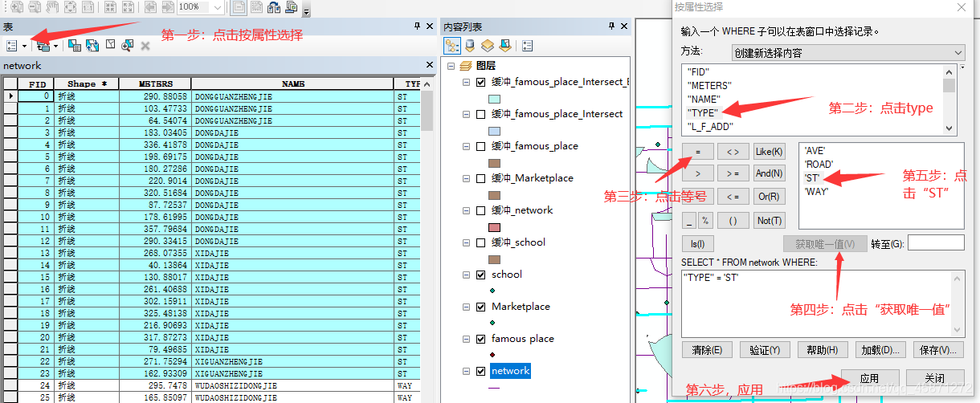This screenshot has width=980, height=403.
Task: Open the 100% zoom percentage dropdown
Action: tap(218, 7)
